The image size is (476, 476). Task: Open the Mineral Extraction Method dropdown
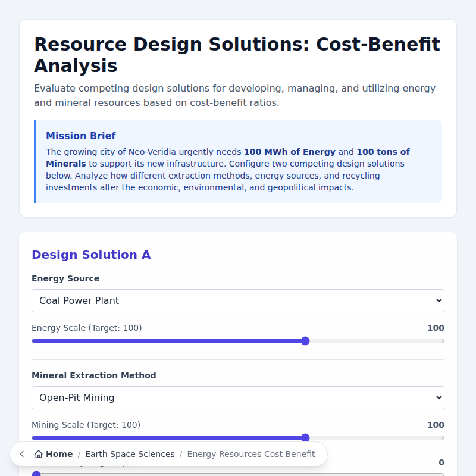point(237,397)
